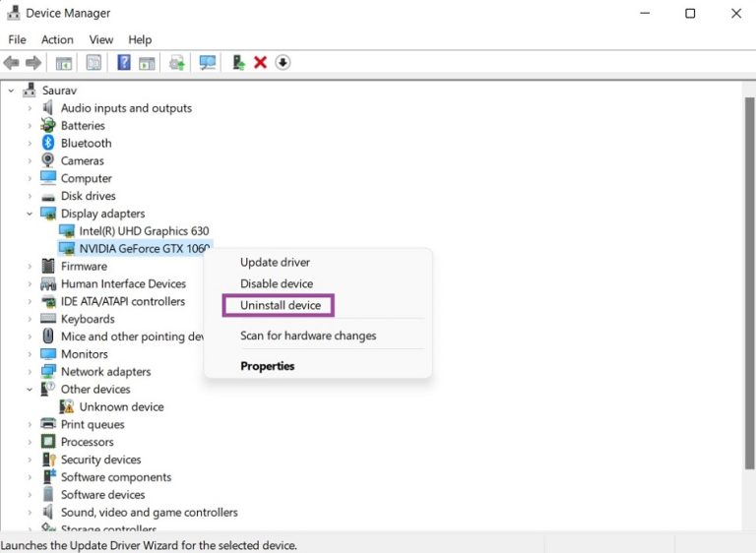The height and width of the screenshot is (553, 756).
Task: Select the Unknown device entry
Action: pyautogui.click(x=121, y=407)
